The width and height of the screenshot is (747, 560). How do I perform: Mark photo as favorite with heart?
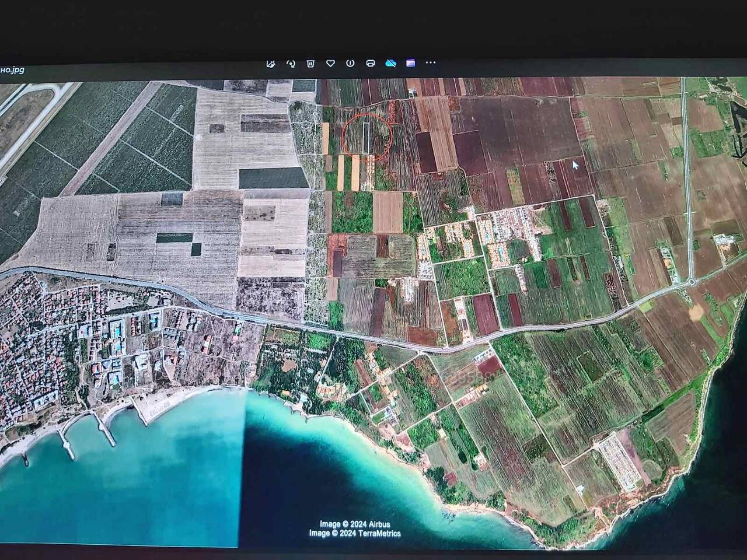[330, 63]
